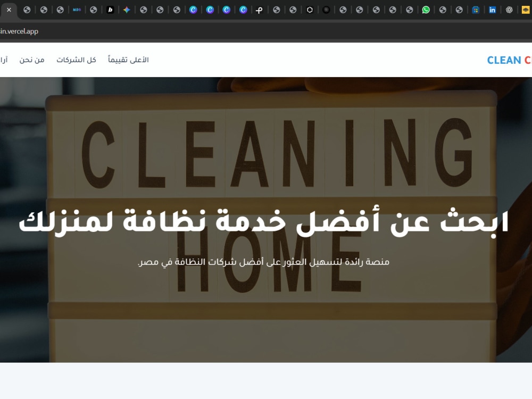Open the Microsoft Store tab
Viewport: 532px width, 399px height.
click(x=476, y=10)
